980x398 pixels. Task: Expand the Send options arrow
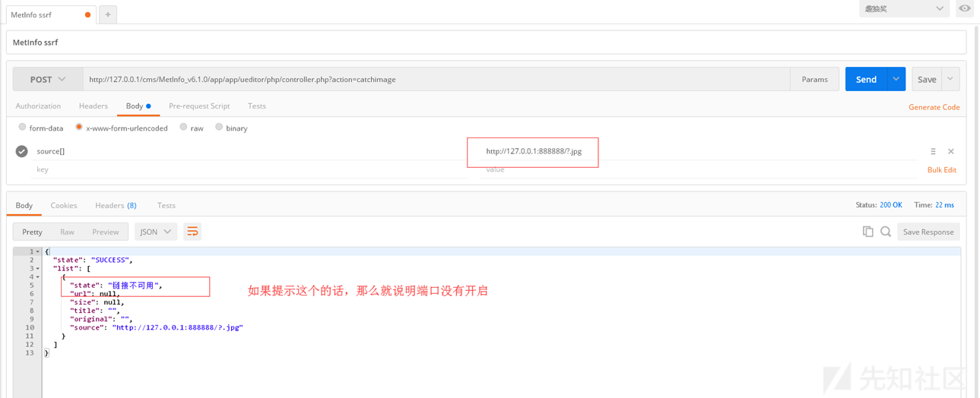[x=896, y=79]
